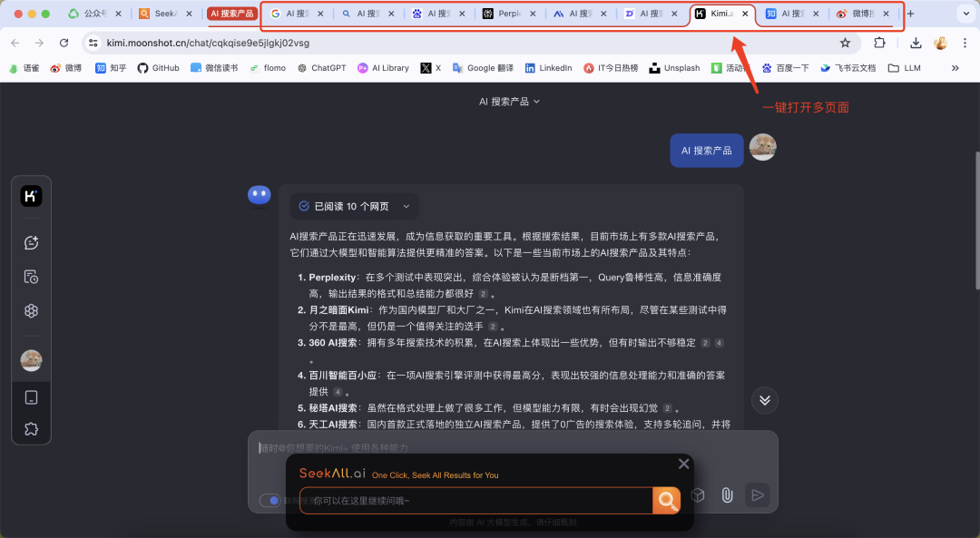View site information icon in address bar
Viewport: 980px width, 538px height.
93,43
